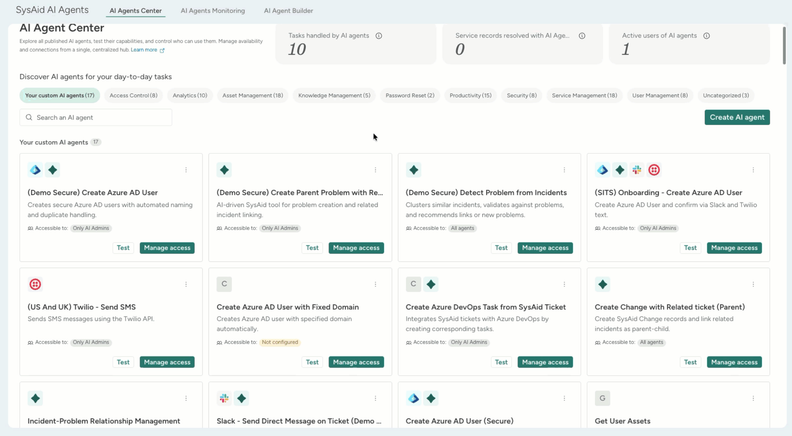792x436 pixels.
Task: Open options menu on Twilio - Send SMS card
Action: pyautogui.click(x=186, y=284)
